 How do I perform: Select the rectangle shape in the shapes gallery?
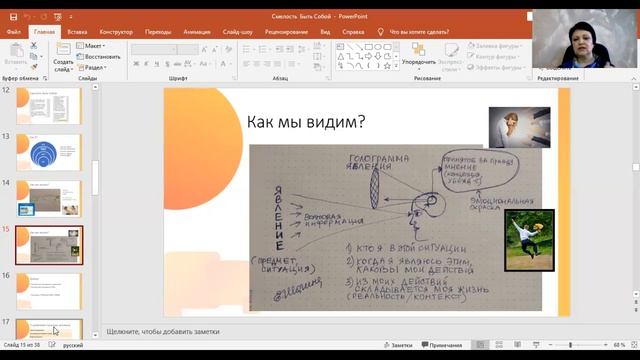369,47
